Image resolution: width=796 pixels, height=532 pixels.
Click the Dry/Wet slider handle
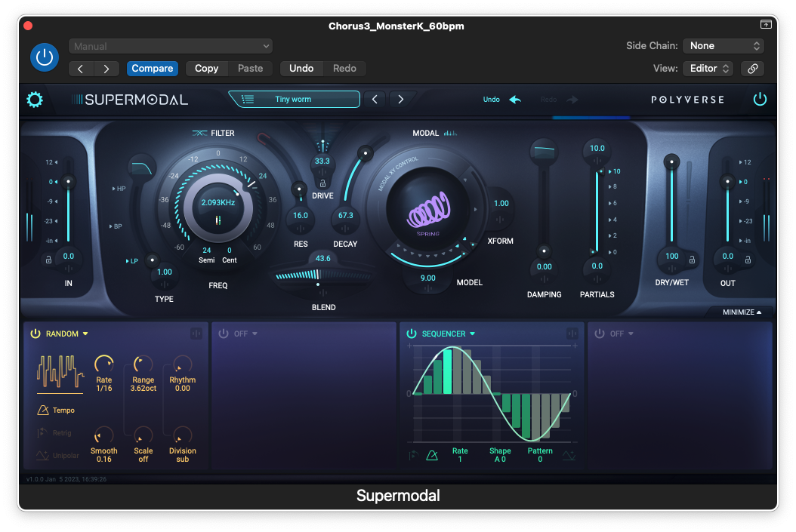[668, 161]
